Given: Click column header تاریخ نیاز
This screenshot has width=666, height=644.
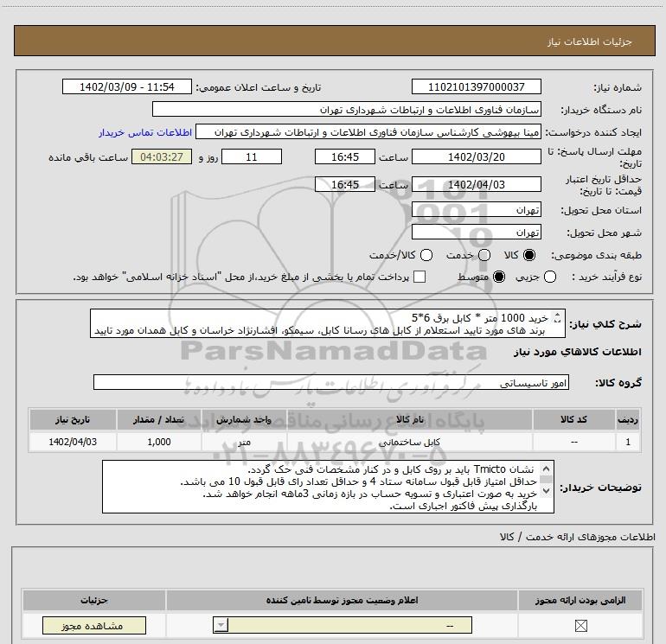Looking at the screenshot, I should pos(73,419).
